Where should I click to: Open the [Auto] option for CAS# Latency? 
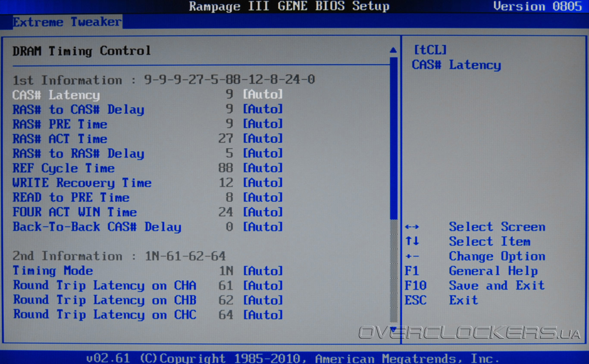pos(263,94)
